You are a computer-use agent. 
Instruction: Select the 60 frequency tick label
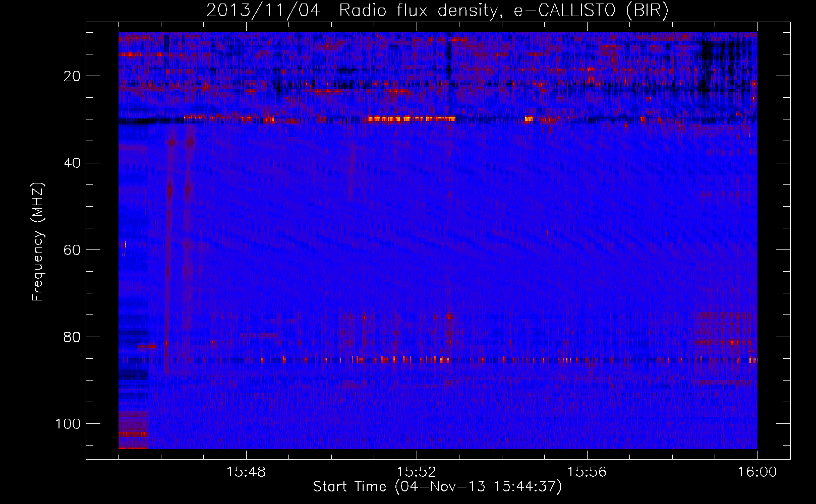[x=72, y=250]
